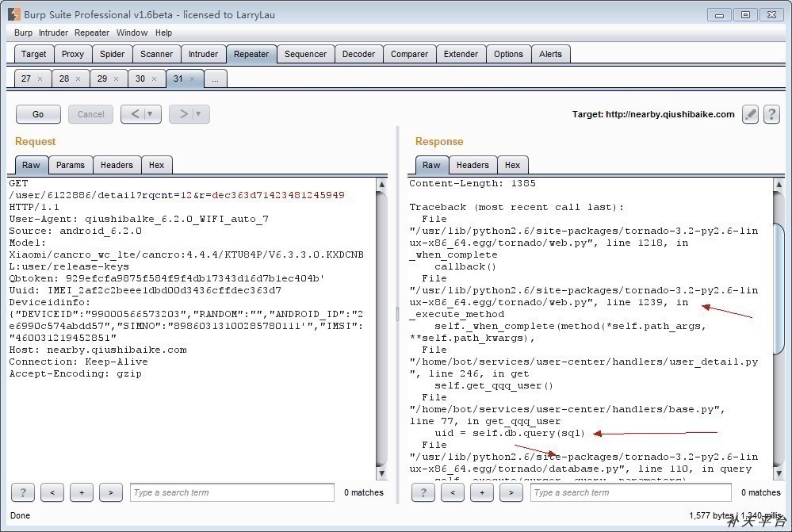This screenshot has height=532, width=792.
Task: Select Repeater request tab 27
Action: click(26, 78)
